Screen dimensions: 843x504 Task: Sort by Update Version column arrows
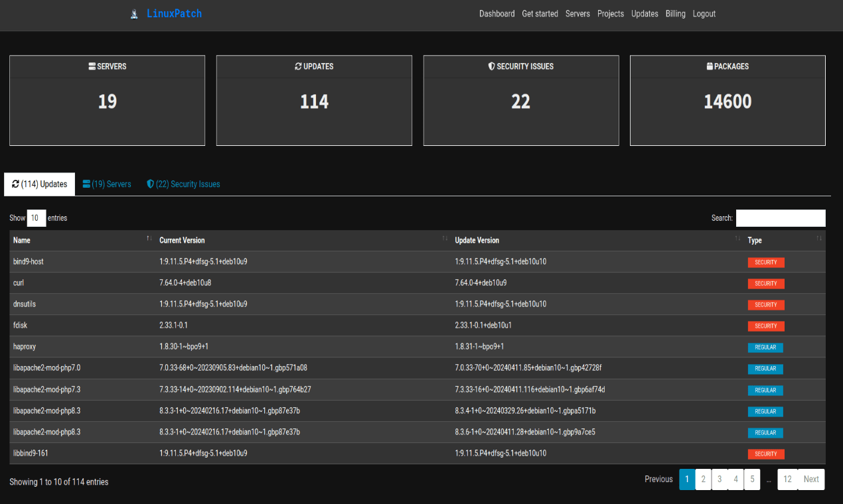coord(737,238)
